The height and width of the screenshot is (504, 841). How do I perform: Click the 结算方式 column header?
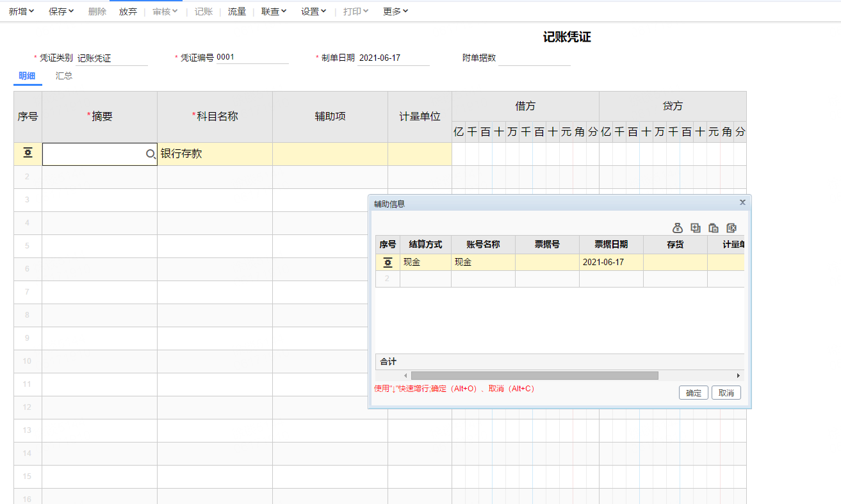coord(425,245)
